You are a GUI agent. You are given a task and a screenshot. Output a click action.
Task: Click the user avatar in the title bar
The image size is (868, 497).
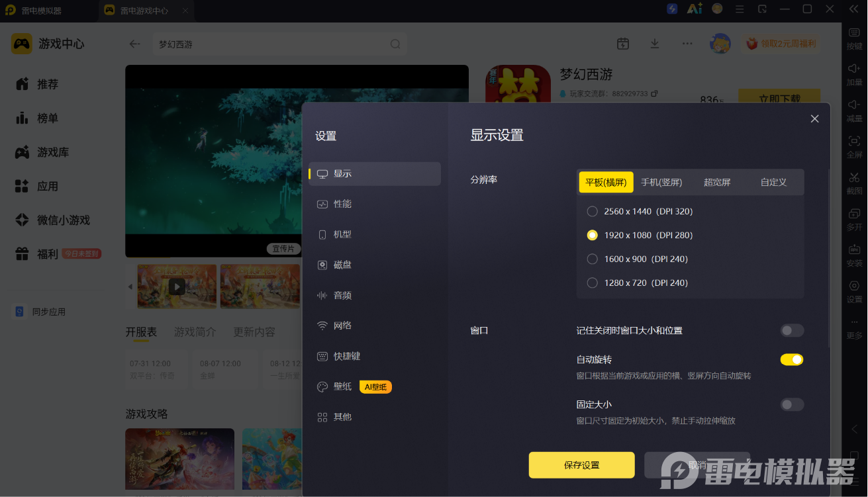tap(717, 9)
